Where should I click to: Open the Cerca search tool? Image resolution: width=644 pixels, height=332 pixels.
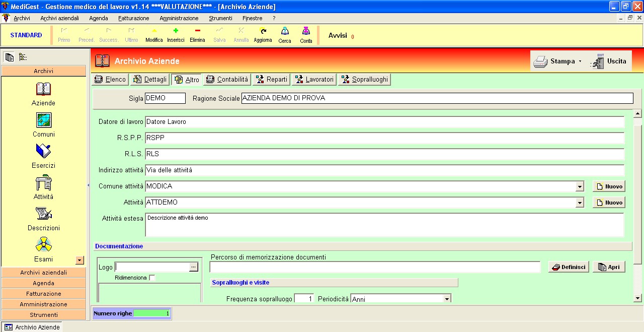285,31
